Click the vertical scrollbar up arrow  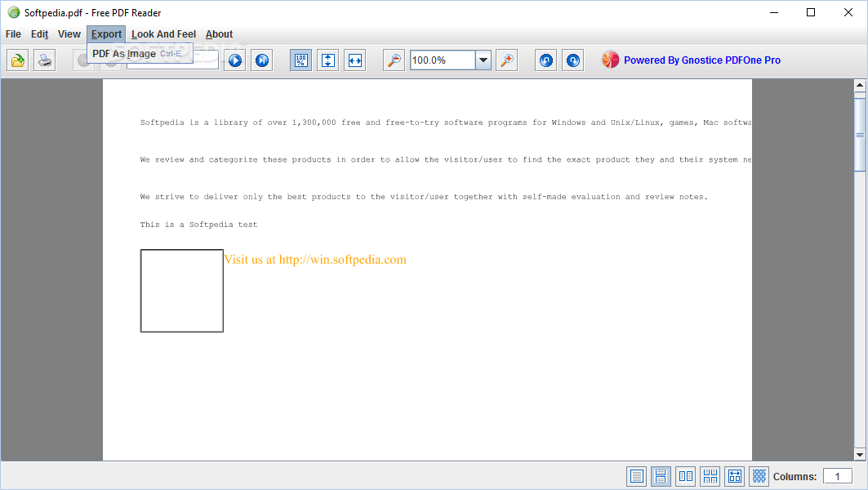tap(860, 85)
